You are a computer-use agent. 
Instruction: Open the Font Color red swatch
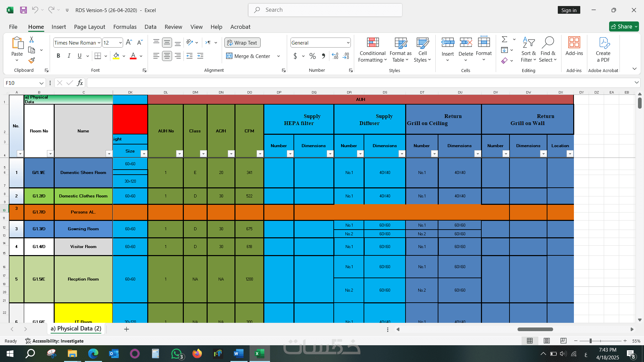[133, 56]
